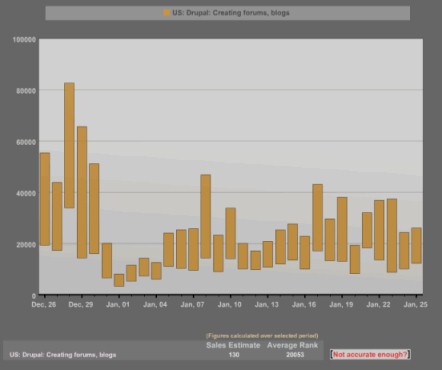Click the first bar at Dec, 26

coord(45,199)
